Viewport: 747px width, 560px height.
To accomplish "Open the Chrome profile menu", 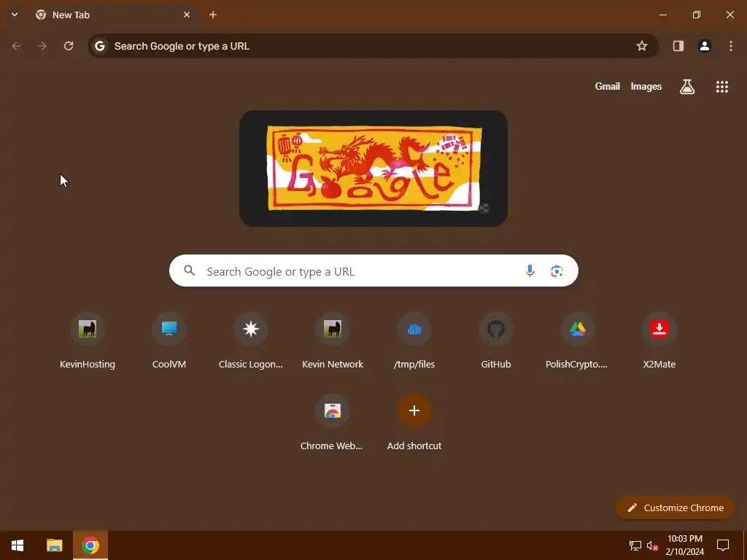I will click(705, 46).
